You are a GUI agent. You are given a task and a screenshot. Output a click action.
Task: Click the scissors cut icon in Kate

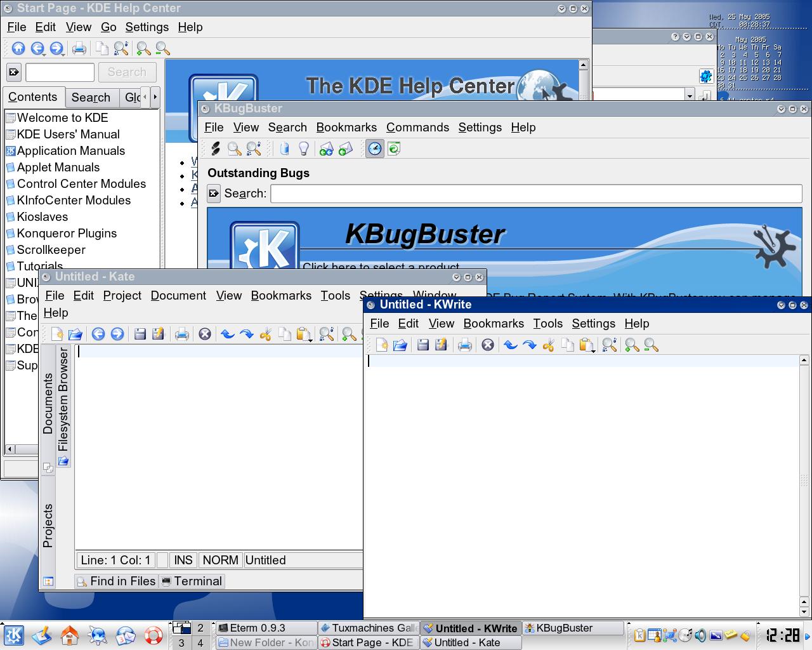click(265, 334)
